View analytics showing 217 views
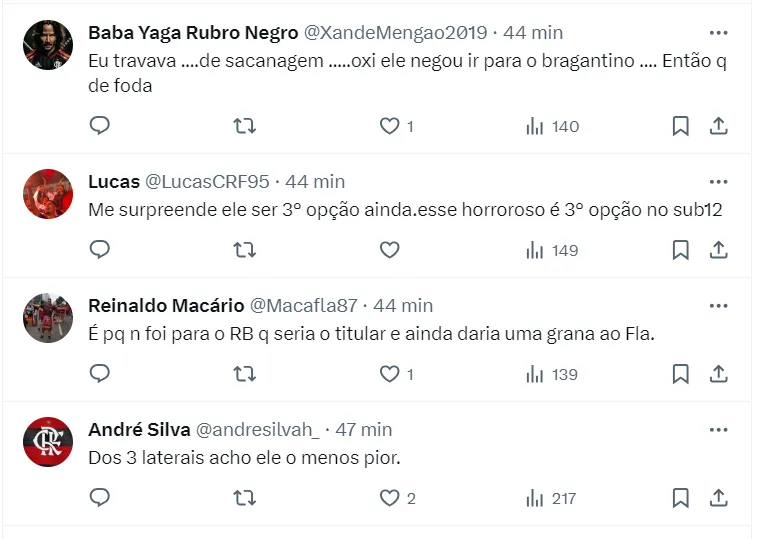 point(552,498)
